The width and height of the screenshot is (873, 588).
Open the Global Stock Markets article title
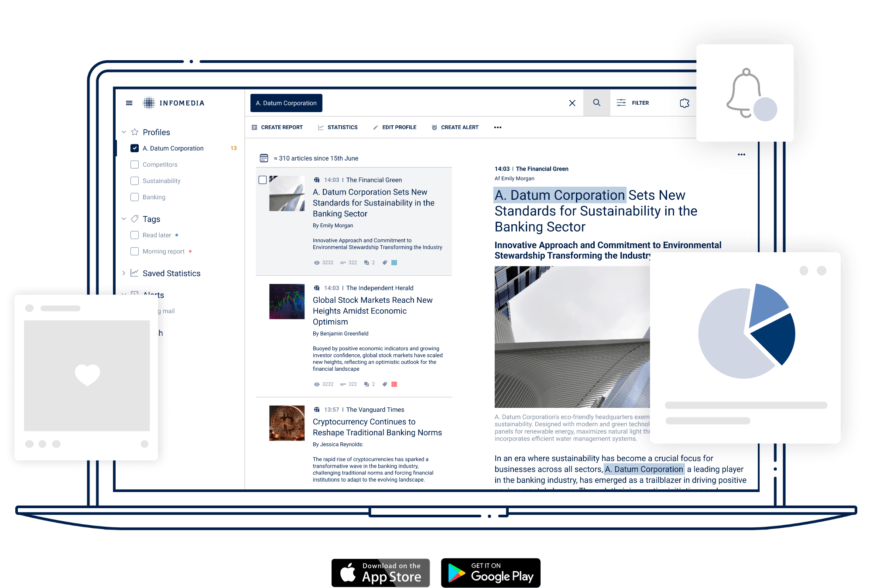tap(373, 311)
